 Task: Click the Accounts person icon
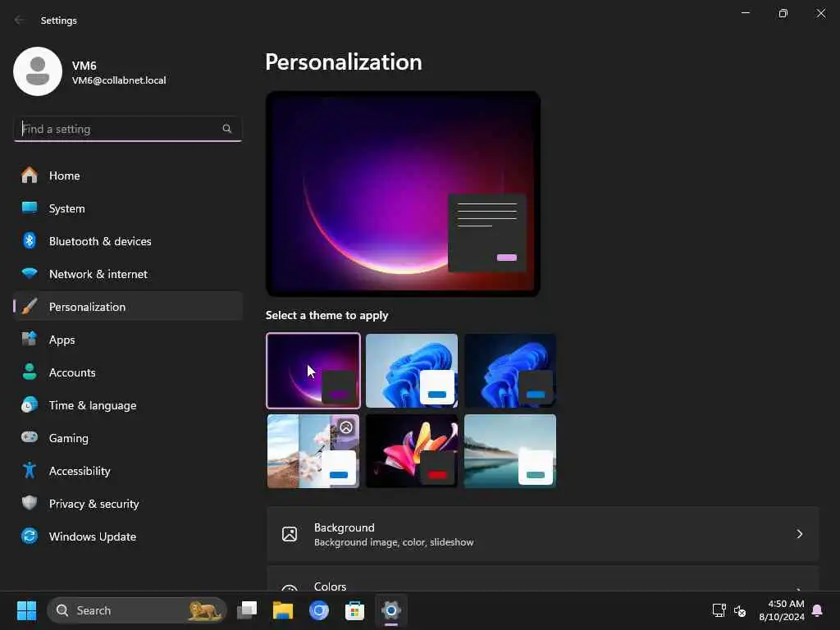30,372
